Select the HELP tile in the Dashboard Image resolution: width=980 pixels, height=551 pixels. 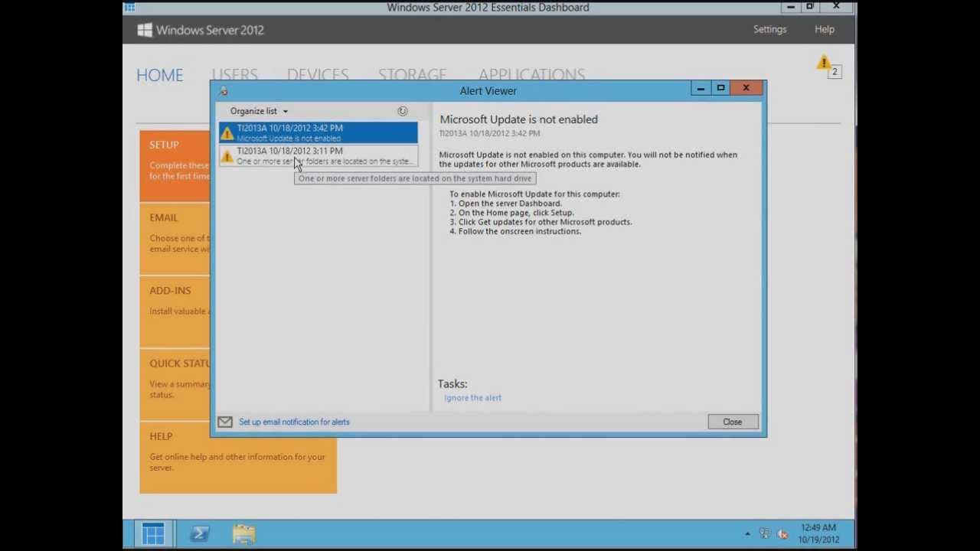tap(238, 458)
